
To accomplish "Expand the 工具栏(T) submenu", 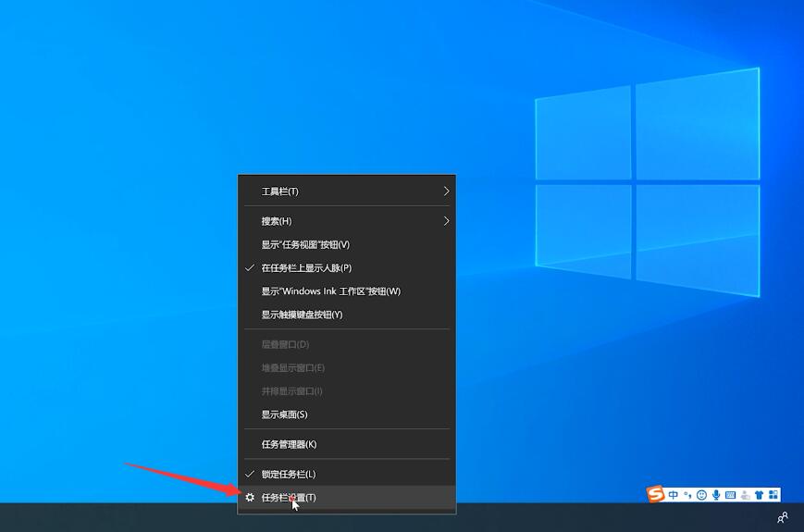I will [x=347, y=192].
